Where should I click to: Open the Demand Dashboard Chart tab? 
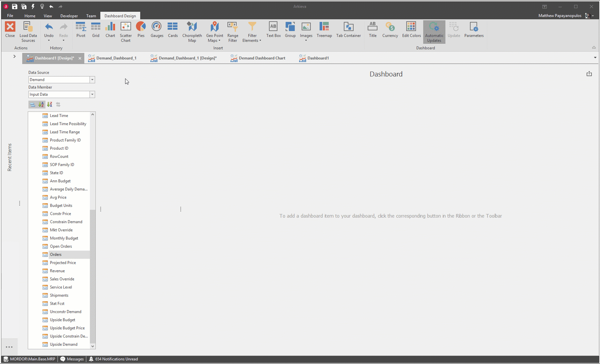[258, 58]
